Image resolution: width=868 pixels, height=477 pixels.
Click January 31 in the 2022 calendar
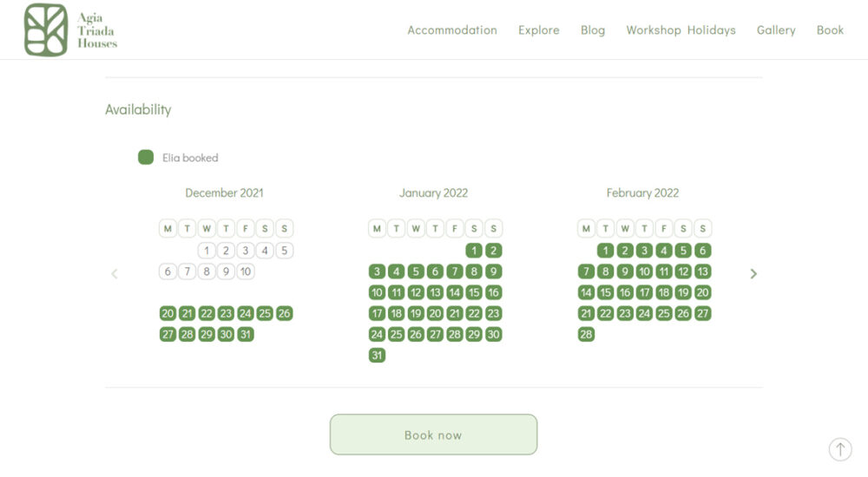pos(377,355)
